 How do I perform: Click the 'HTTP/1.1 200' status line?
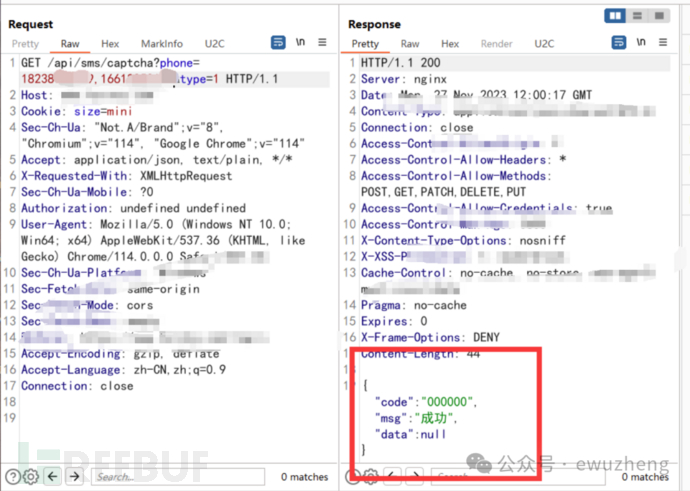[400, 63]
